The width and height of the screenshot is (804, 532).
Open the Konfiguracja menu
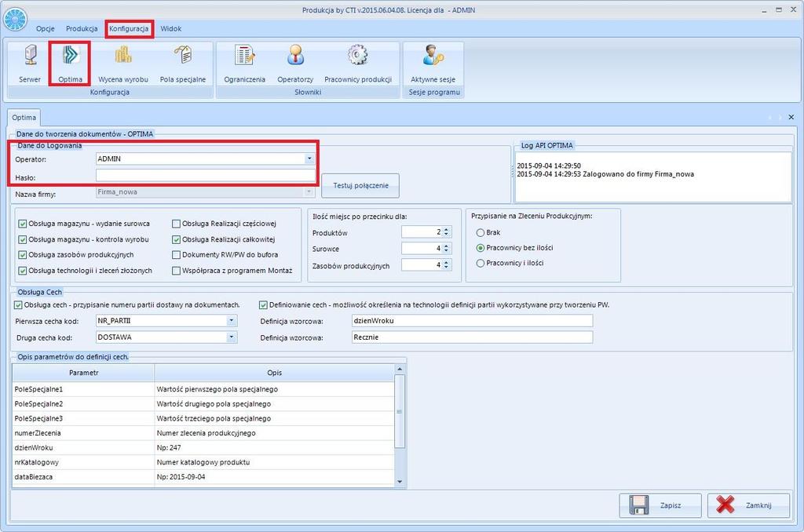129,29
